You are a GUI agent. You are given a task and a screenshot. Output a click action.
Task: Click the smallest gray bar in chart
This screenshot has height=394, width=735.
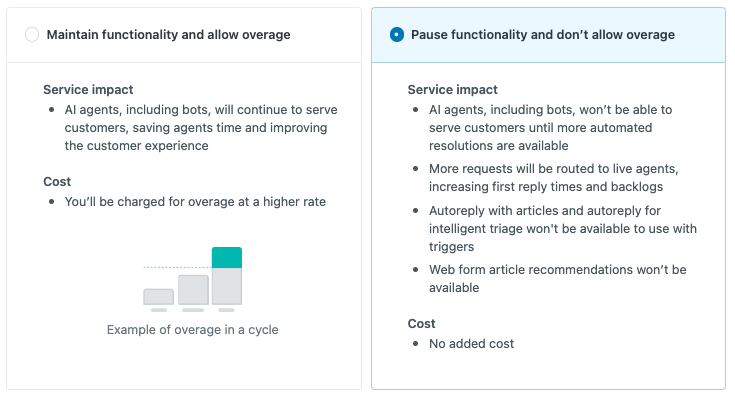point(158,297)
